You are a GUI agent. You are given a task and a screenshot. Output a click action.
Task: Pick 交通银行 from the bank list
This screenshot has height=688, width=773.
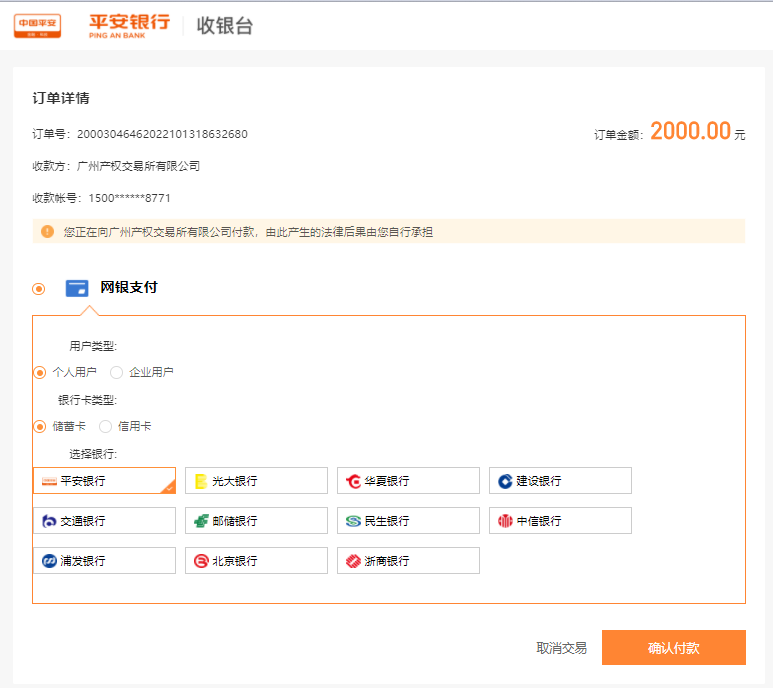pos(105,520)
